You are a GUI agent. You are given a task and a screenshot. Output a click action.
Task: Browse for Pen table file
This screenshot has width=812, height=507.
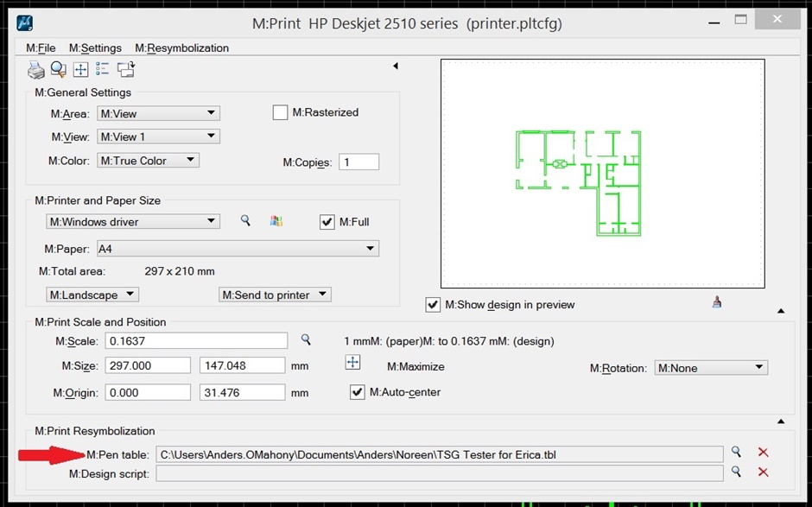click(736, 452)
